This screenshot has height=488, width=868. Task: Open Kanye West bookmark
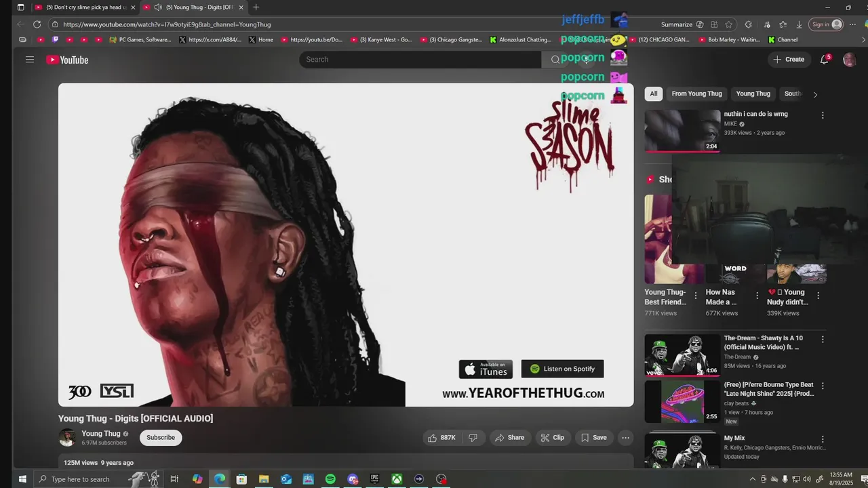point(381,40)
